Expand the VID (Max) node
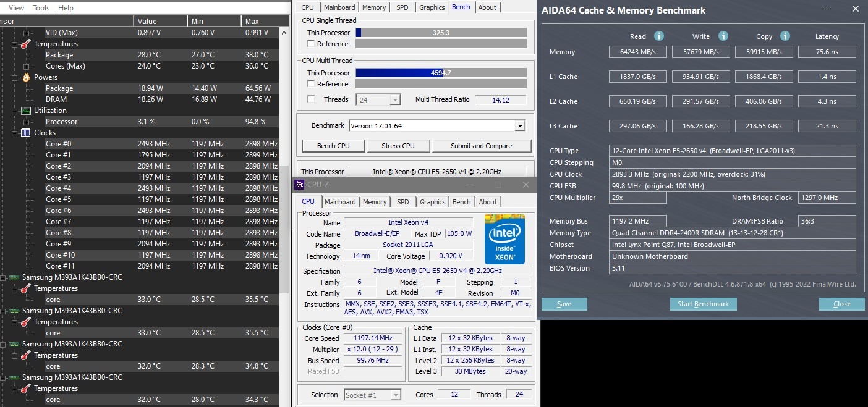Viewport: 868px width, 407px height. [27, 33]
